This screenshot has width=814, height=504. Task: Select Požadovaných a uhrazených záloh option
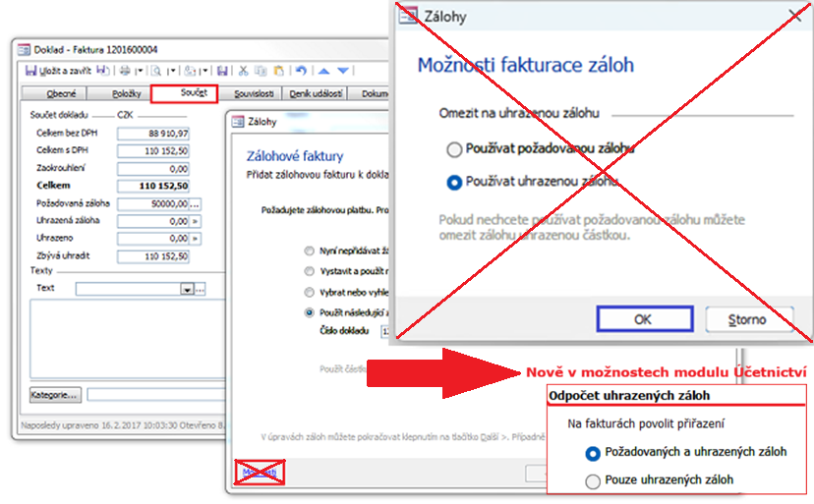[593, 454]
